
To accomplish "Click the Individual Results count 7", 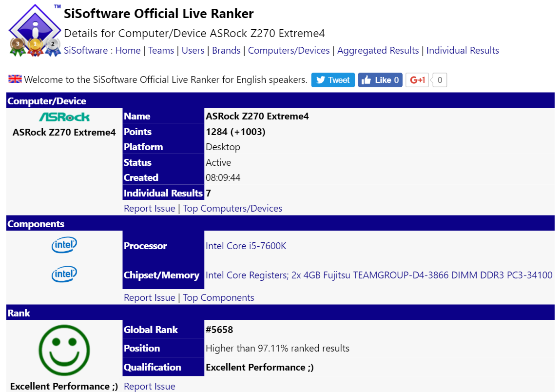I will 208,194.
